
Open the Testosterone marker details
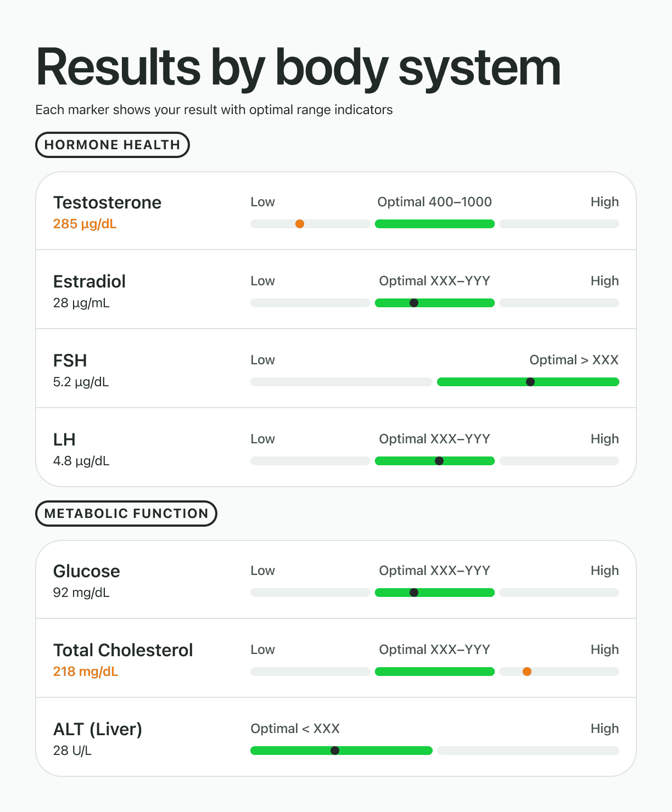(x=107, y=202)
